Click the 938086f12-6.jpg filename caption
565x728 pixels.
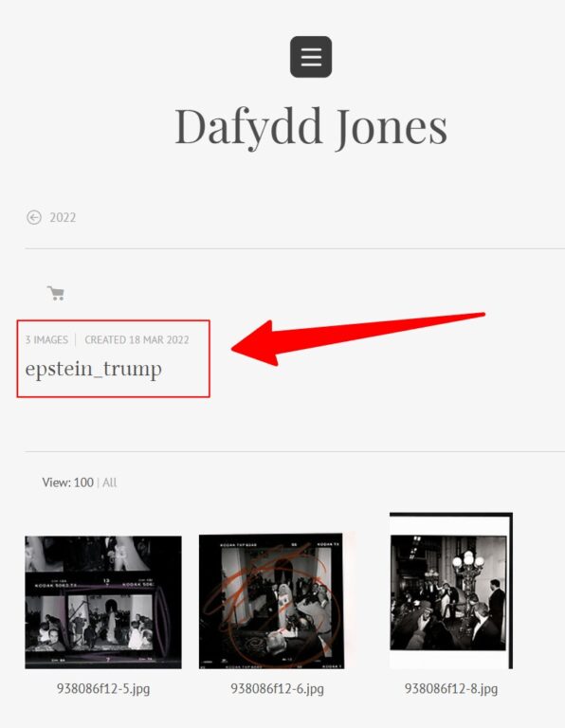point(277,688)
